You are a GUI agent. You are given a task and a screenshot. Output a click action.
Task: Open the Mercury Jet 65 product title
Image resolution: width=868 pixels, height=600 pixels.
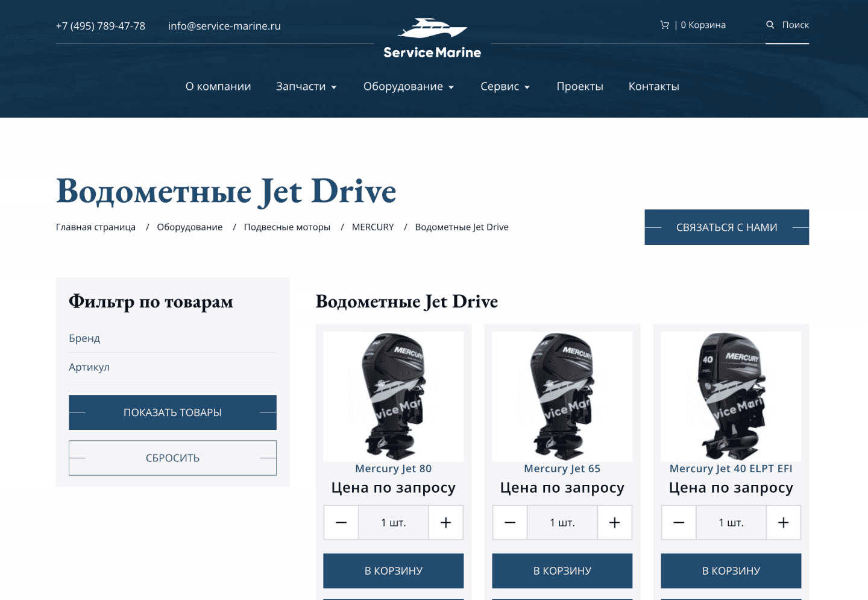click(x=562, y=469)
